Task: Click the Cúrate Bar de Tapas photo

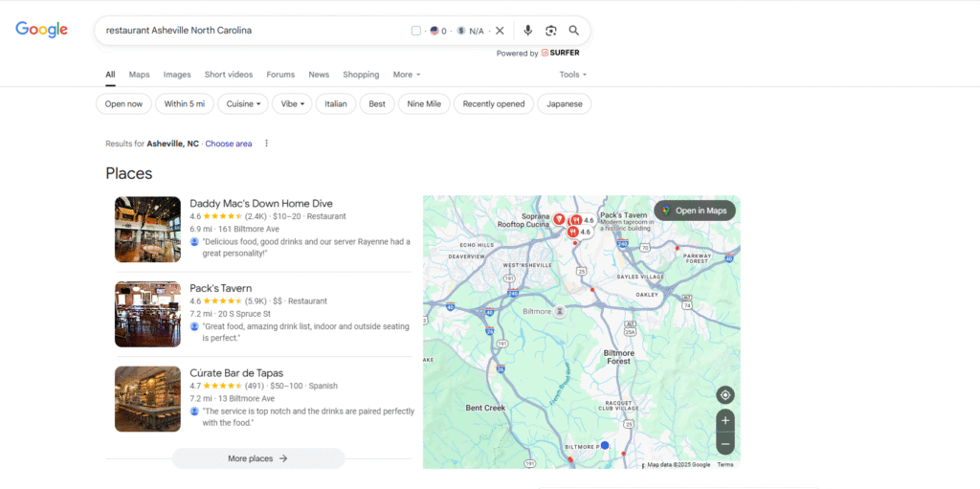Action: pos(147,399)
